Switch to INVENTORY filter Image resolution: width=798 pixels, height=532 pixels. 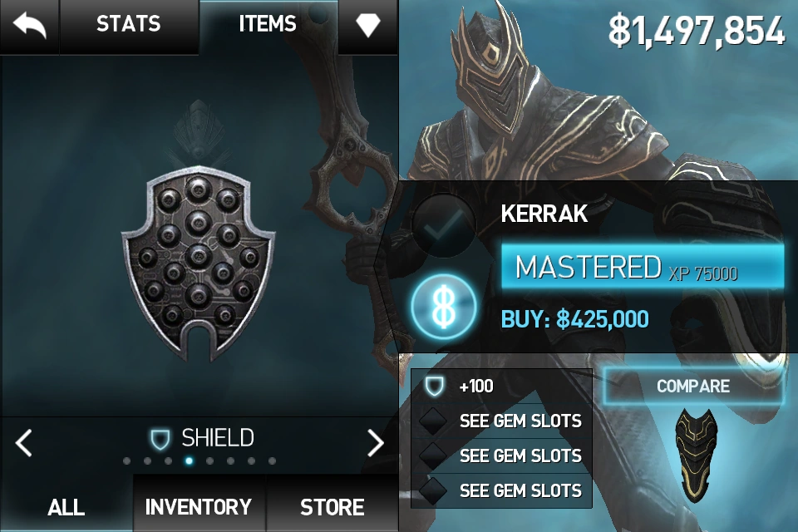(199, 506)
